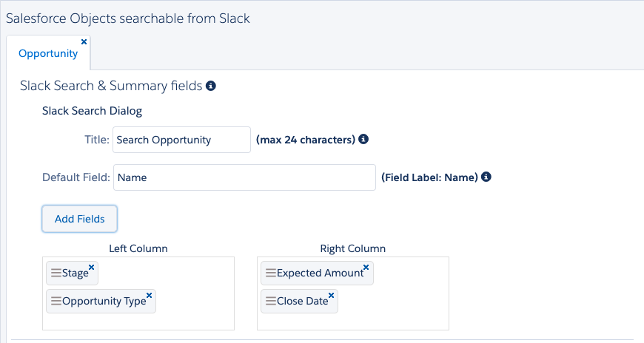This screenshot has height=343, width=644.
Task: Focus the Default Field input box
Action: [244, 177]
